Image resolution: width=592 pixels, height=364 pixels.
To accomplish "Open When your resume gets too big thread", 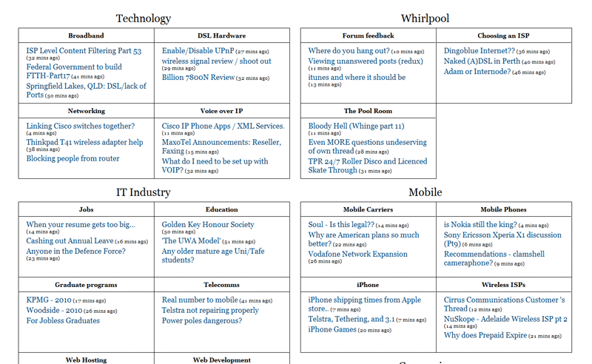I will pos(81,224).
